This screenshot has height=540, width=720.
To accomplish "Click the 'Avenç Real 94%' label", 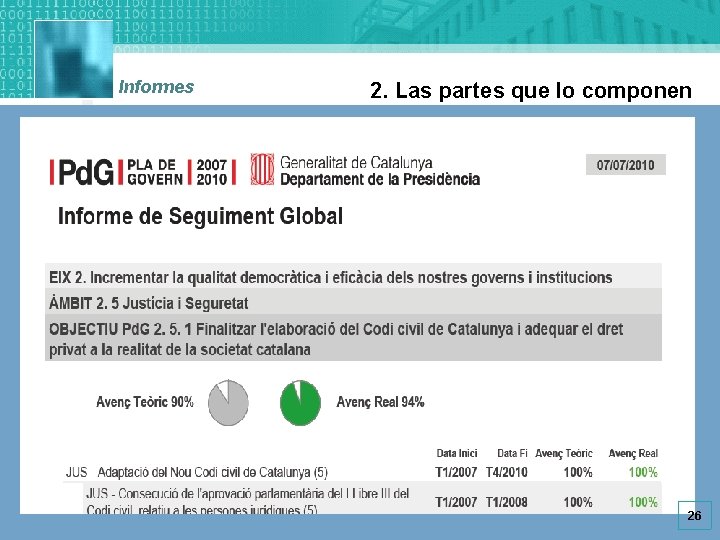I will (x=380, y=402).
